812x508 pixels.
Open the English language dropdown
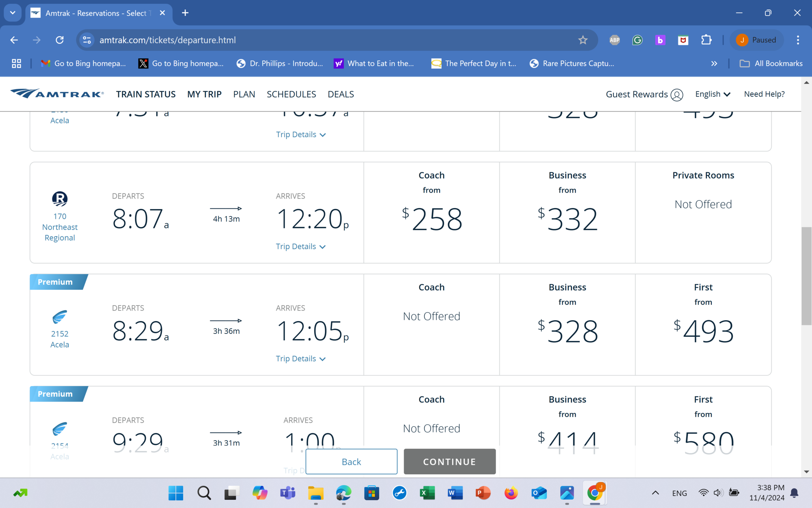tap(713, 94)
